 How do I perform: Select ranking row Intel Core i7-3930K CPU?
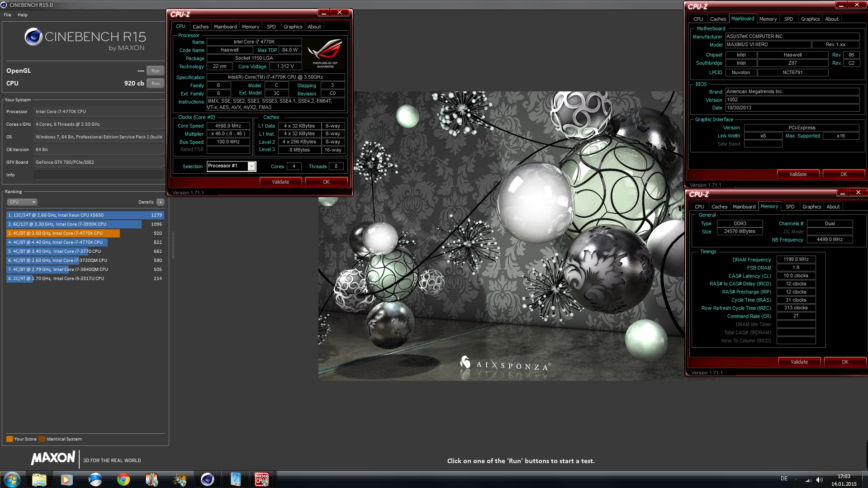click(85, 224)
